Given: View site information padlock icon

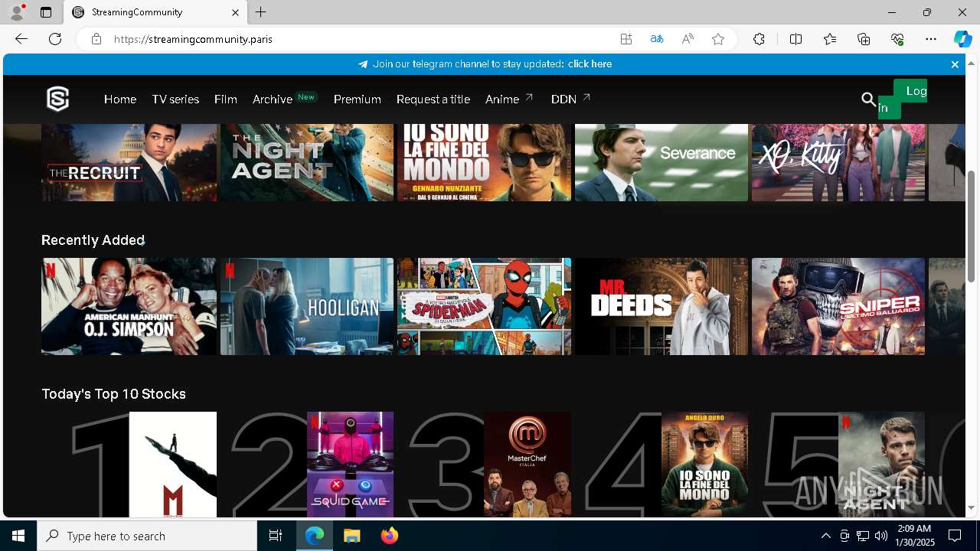Looking at the screenshot, I should [96, 39].
